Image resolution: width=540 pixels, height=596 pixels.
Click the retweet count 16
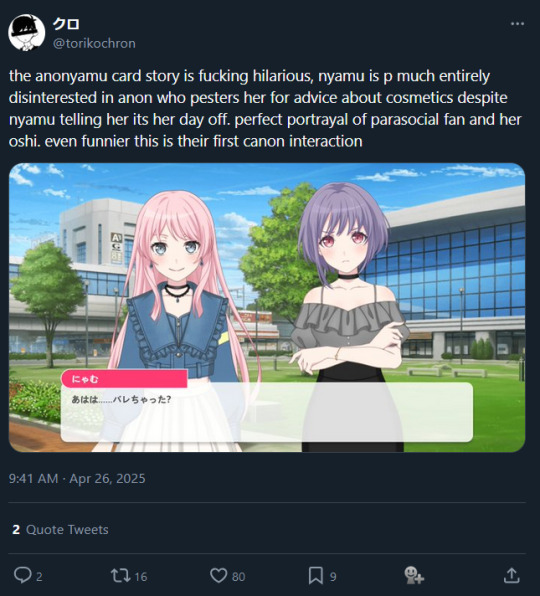[141, 577]
